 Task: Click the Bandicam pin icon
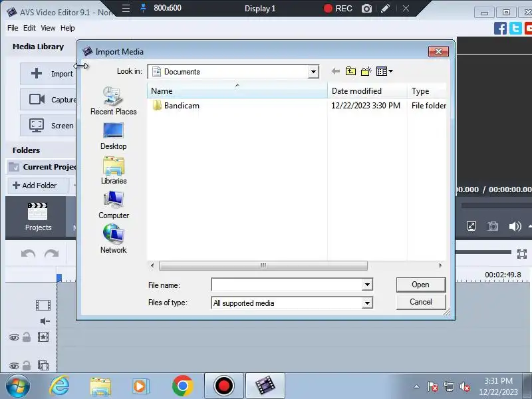(143, 8)
